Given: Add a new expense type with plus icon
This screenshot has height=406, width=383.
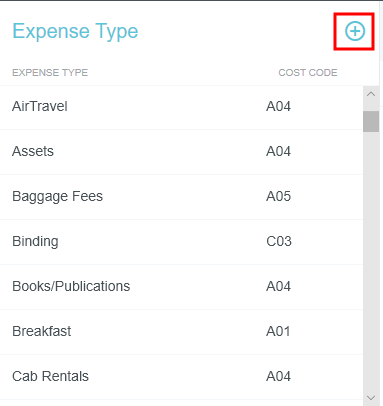Looking at the screenshot, I should coord(355,31).
